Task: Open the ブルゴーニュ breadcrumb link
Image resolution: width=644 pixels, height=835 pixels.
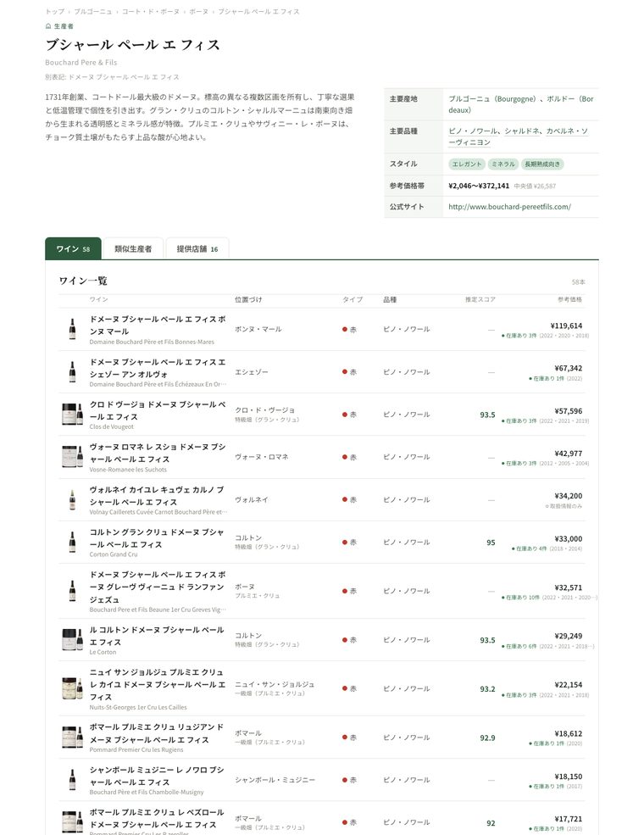Action: point(93,11)
